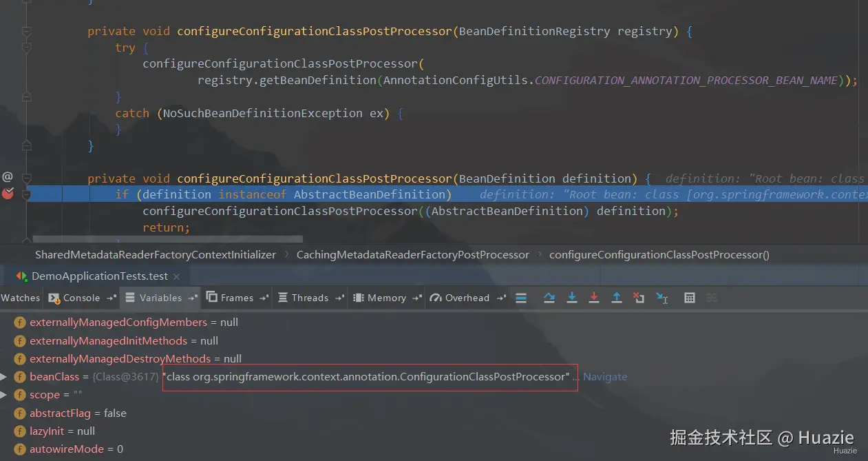Click the field icon beside beanClass
The width and height of the screenshot is (868, 461).
click(x=20, y=377)
